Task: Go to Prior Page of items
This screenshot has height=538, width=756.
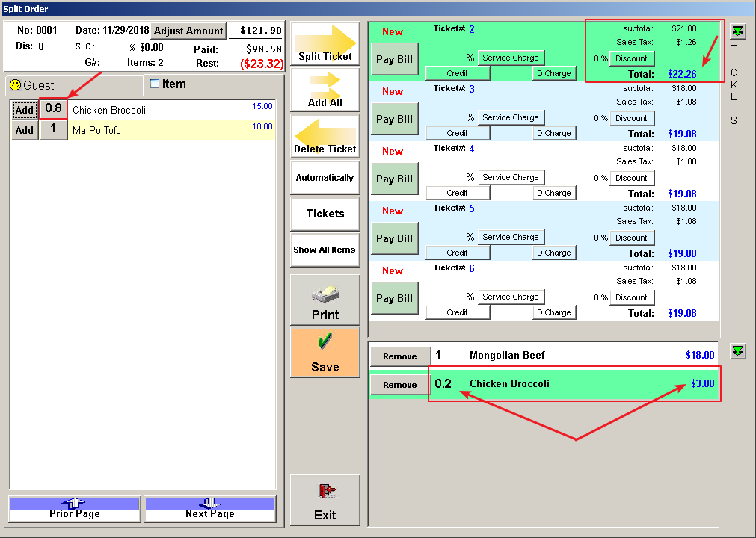Action: click(x=75, y=509)
